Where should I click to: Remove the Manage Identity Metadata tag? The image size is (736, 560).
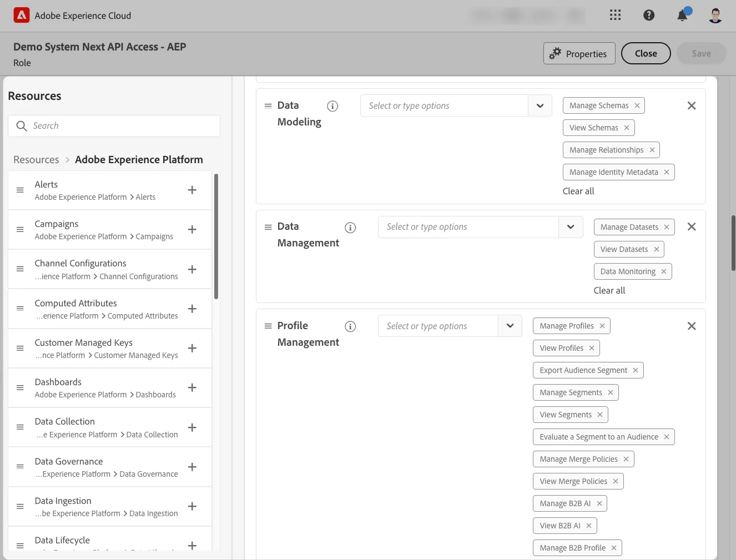(667, 172)
